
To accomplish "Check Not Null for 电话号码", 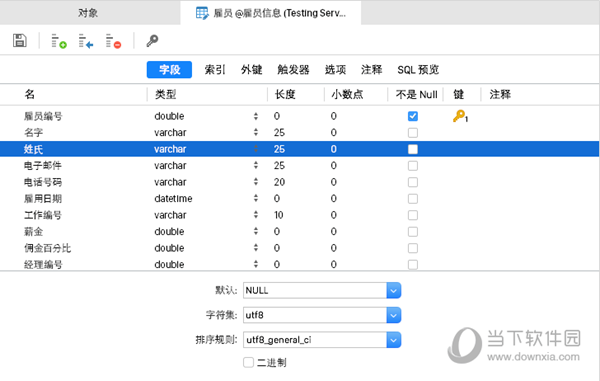I will click(x=412, y=182).
